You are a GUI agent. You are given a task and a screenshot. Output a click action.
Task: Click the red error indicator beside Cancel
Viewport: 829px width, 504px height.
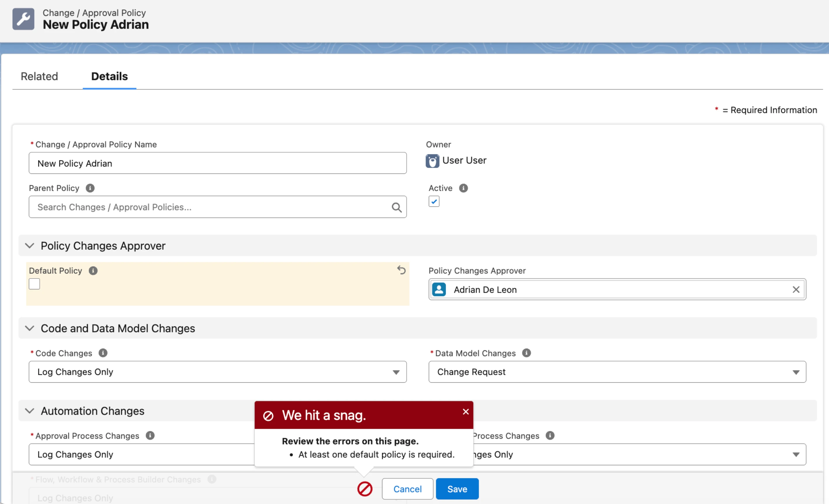tap(365, 489)
